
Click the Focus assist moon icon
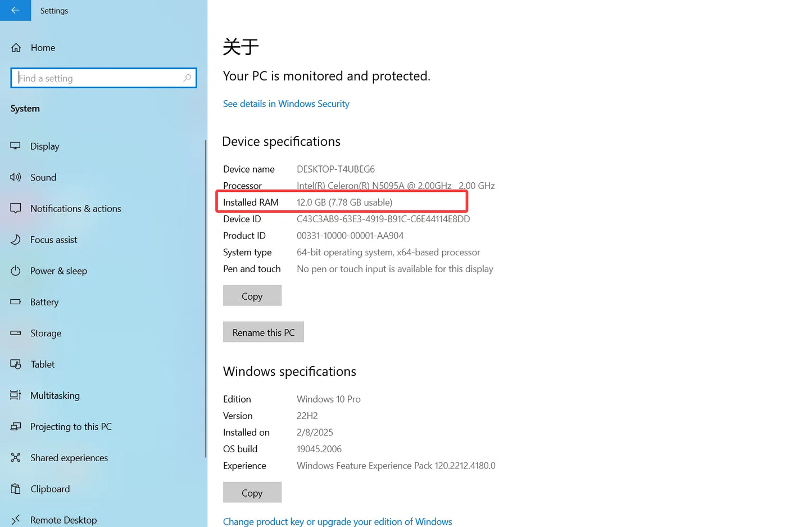tap(16, 240)
